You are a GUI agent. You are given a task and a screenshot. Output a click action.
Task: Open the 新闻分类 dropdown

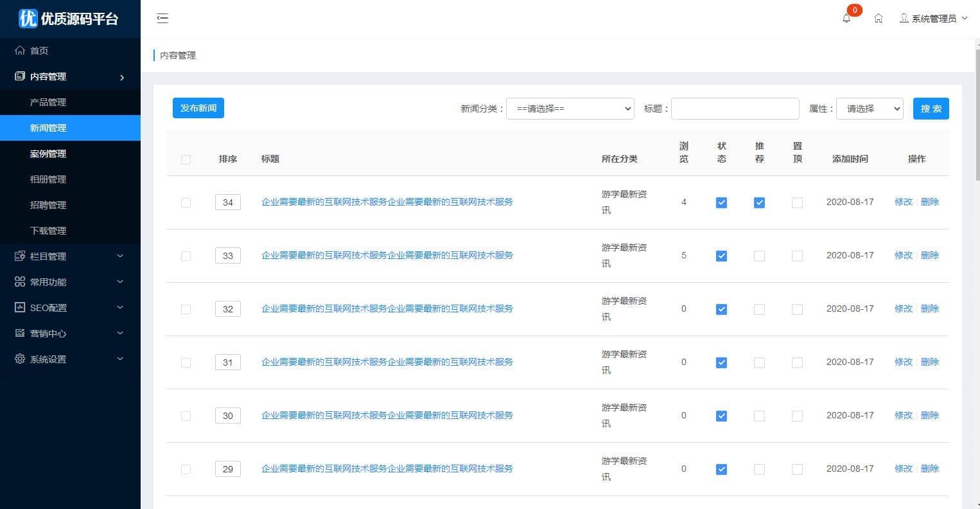point(570,109)
